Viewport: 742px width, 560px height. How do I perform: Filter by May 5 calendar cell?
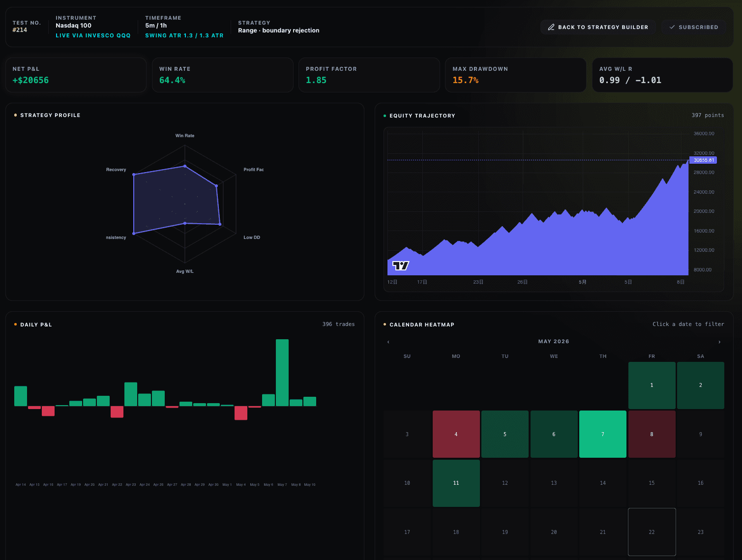click(x=505, y=434)
